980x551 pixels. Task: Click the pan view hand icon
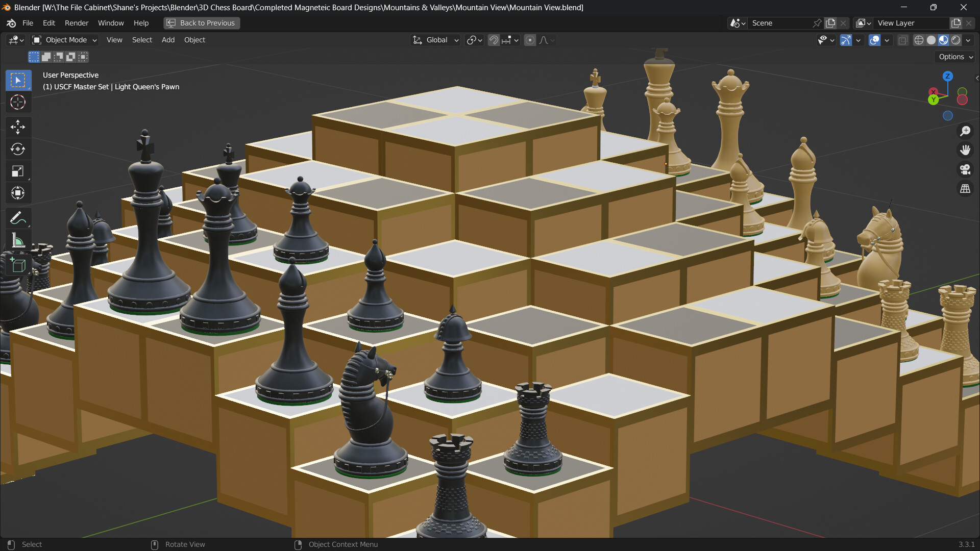pos(965,150)
